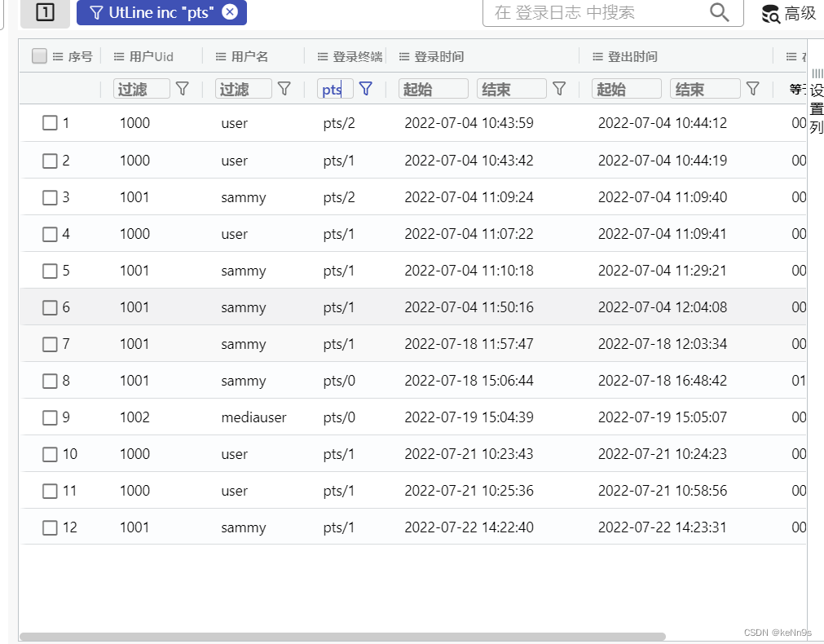Click login time 2022-07-18 11:57:47
This screenshot has height=644, width=824.
point(469,344)
